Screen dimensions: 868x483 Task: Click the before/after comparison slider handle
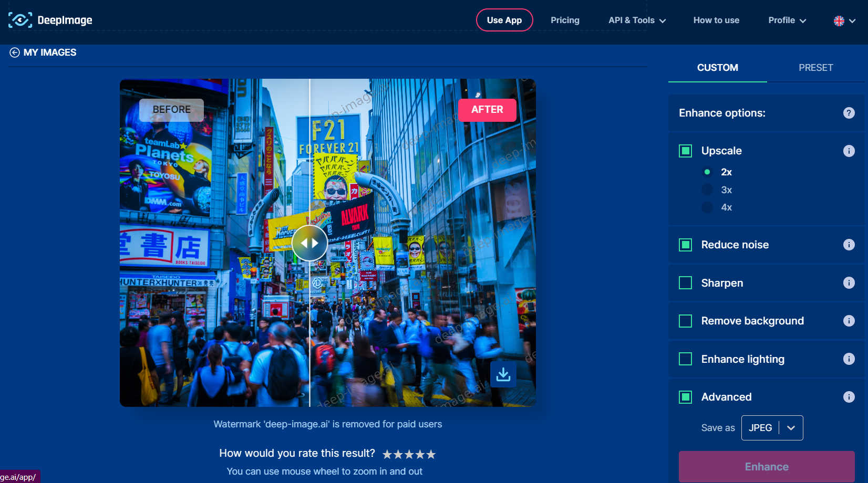click(310, 243)
